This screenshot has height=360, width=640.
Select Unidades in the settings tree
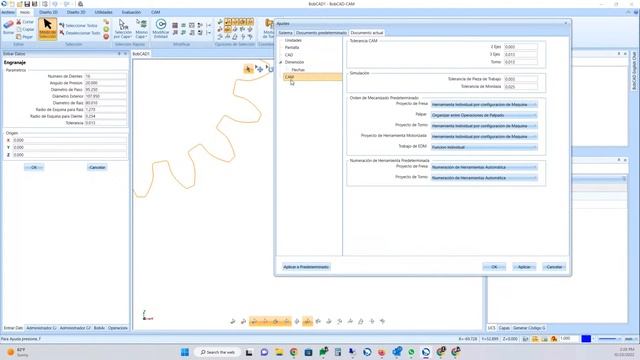(293, 40)
